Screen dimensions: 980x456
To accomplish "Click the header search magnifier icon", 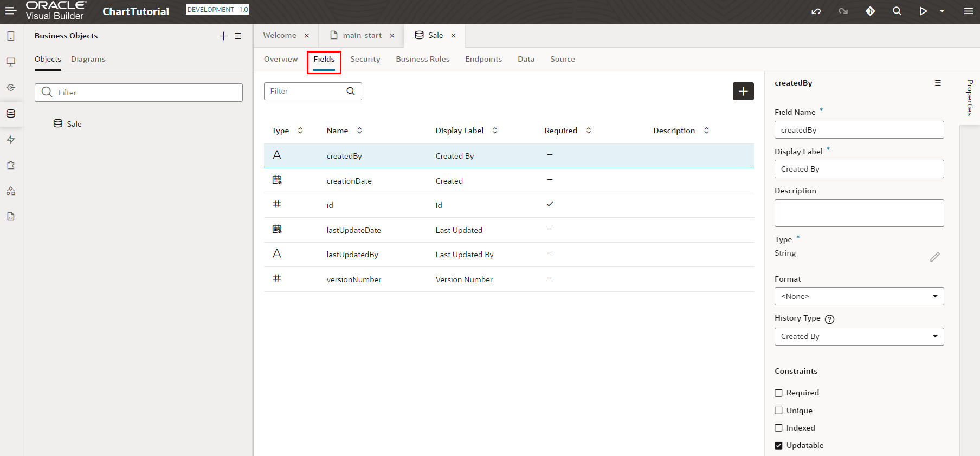I will pyautogui.click(x=897, y=11).
